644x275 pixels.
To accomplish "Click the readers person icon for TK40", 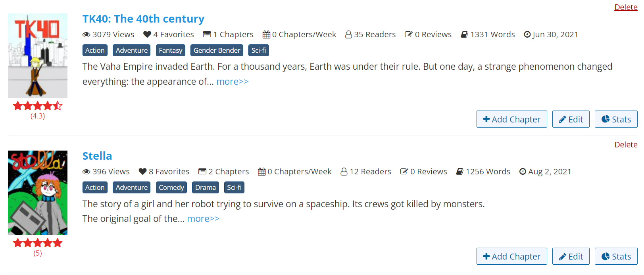I will tap(348, 35).
